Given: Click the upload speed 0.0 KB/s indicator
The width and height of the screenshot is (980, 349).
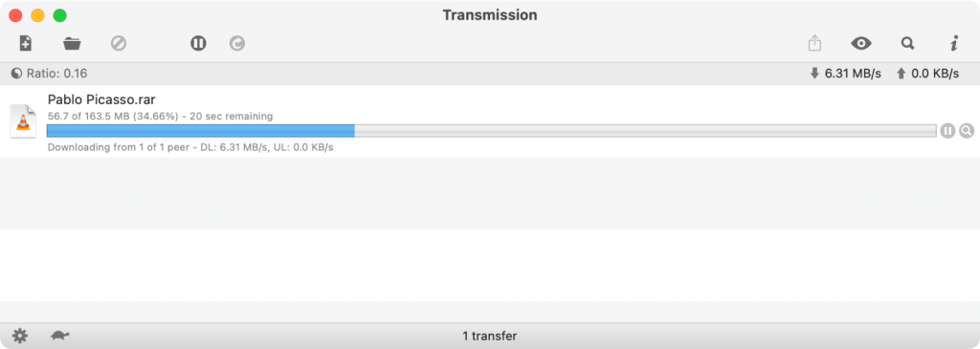Looking at the screenshot, I should tap(927, 74).
